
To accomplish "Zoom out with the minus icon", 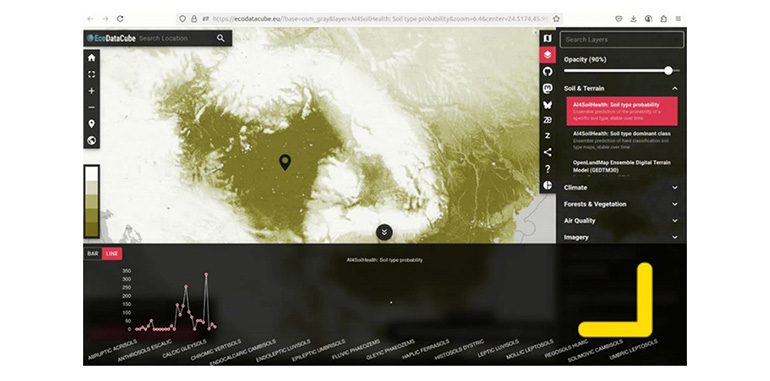I will point(91,108).
